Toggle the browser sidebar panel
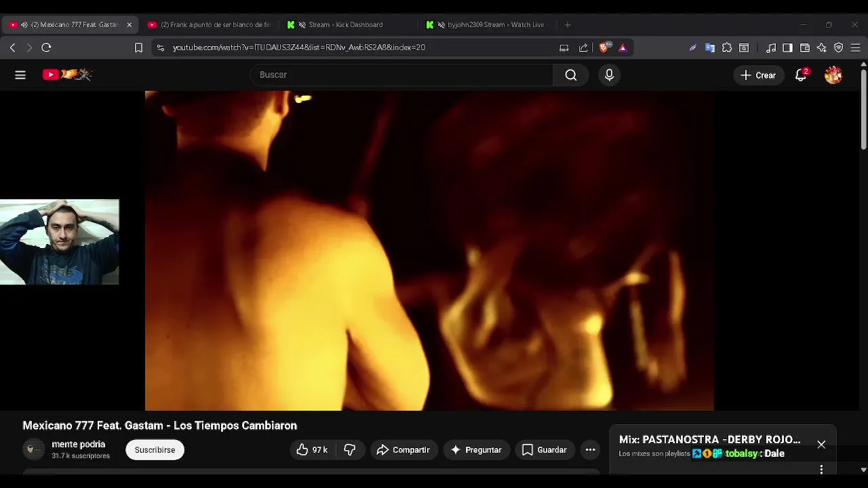Screen dimensions: 868x488 click(x=787, y=47)
